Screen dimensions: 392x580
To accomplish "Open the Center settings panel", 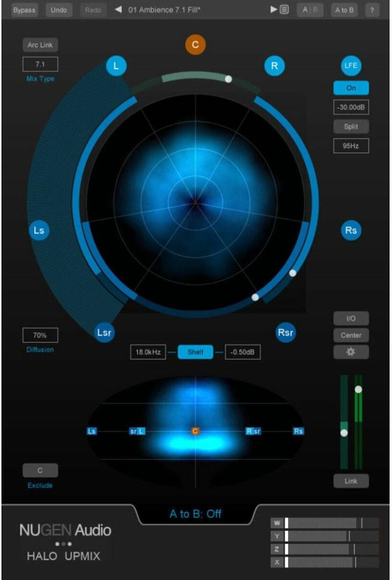I will (351, 335).
